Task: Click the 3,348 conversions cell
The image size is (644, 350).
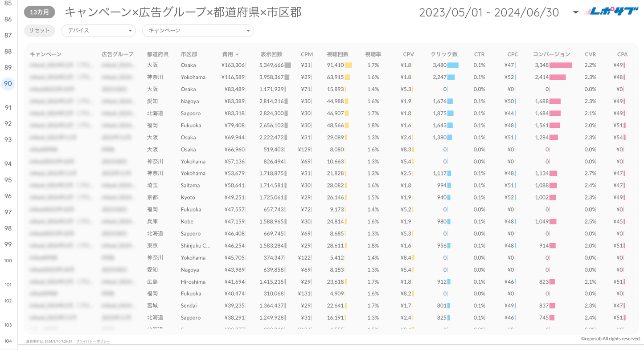Action: [x=541, y=65]
